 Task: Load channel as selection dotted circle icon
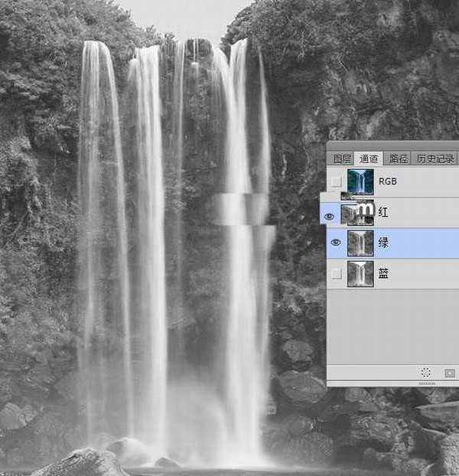click(426, 373)
